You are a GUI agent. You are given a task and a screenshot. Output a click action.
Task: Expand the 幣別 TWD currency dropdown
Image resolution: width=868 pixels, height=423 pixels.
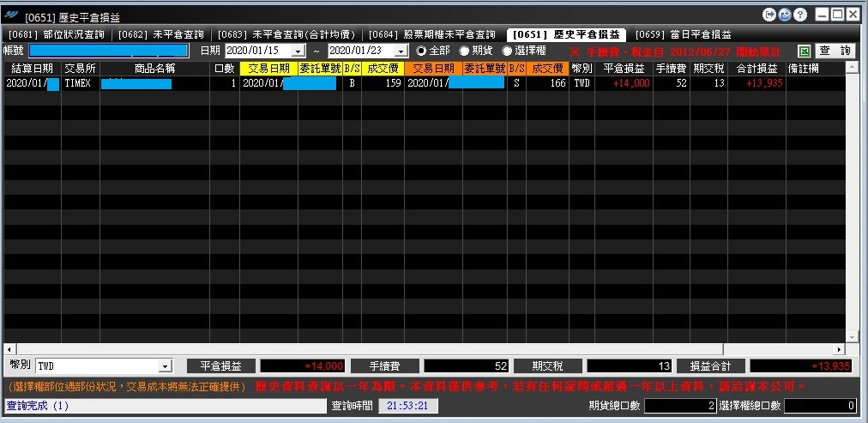[x=165, y=366]
